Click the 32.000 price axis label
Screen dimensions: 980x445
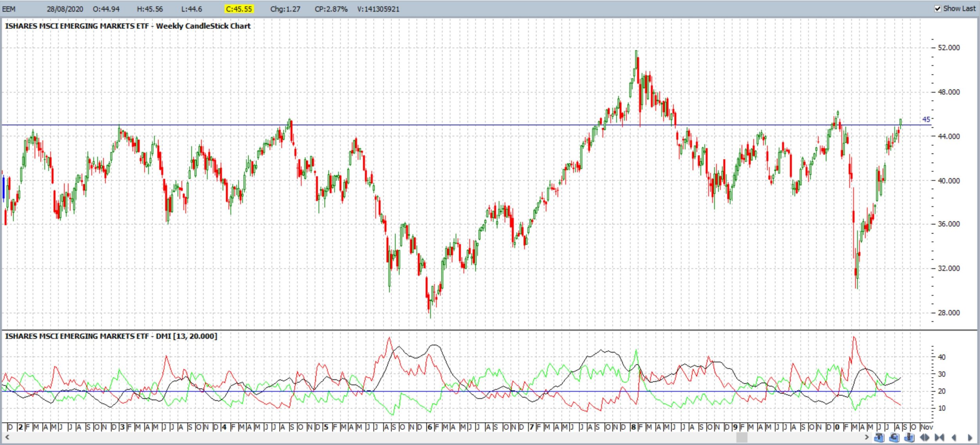pyautogui.click(x=949, y=269)
